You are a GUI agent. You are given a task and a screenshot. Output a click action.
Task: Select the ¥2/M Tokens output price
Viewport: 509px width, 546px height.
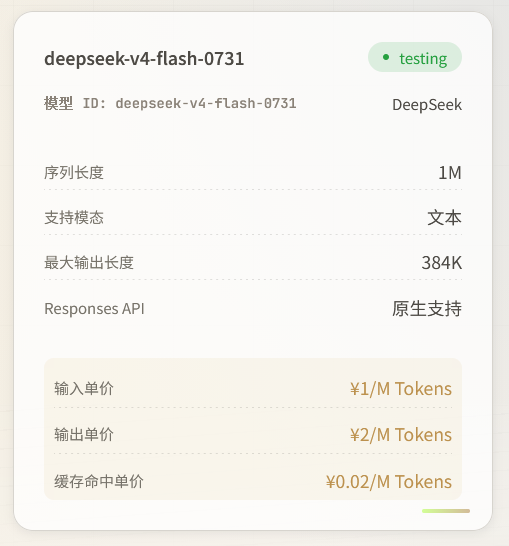point(401,435)
